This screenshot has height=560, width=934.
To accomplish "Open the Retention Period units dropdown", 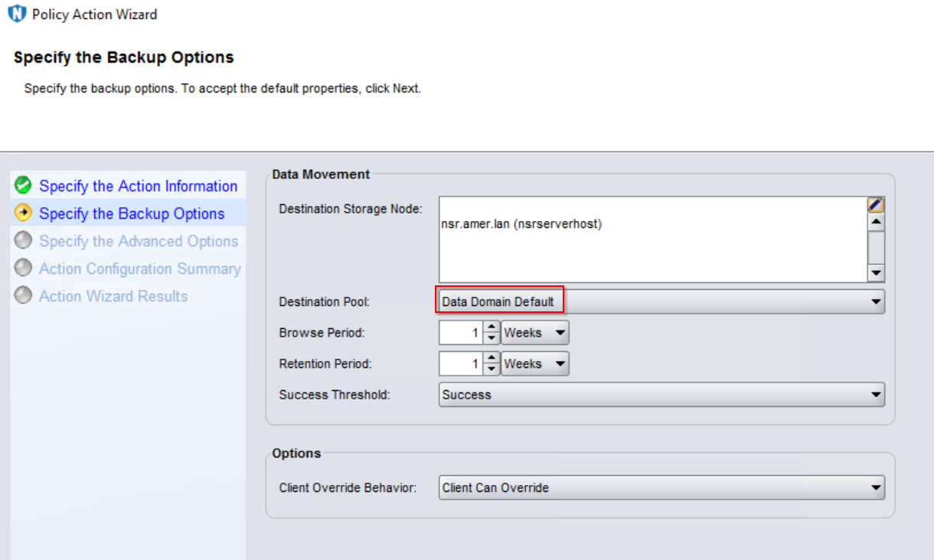I will click(x=560, y=364).
